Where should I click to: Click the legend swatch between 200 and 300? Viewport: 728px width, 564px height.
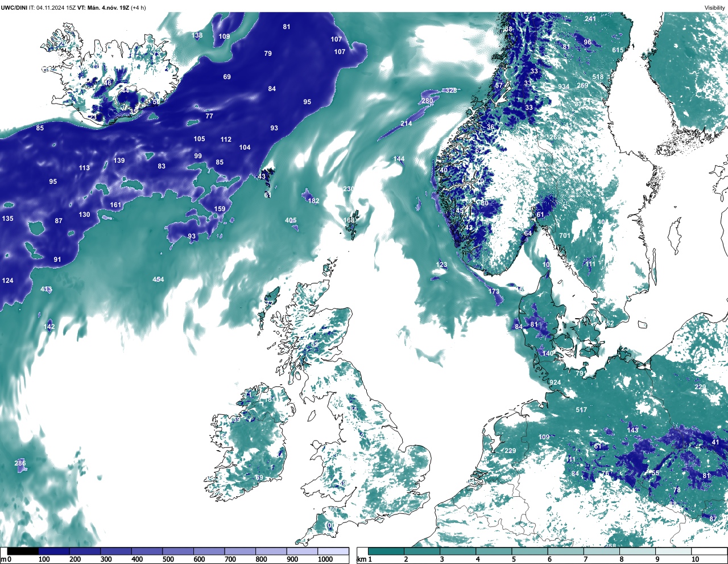[85, 551]
